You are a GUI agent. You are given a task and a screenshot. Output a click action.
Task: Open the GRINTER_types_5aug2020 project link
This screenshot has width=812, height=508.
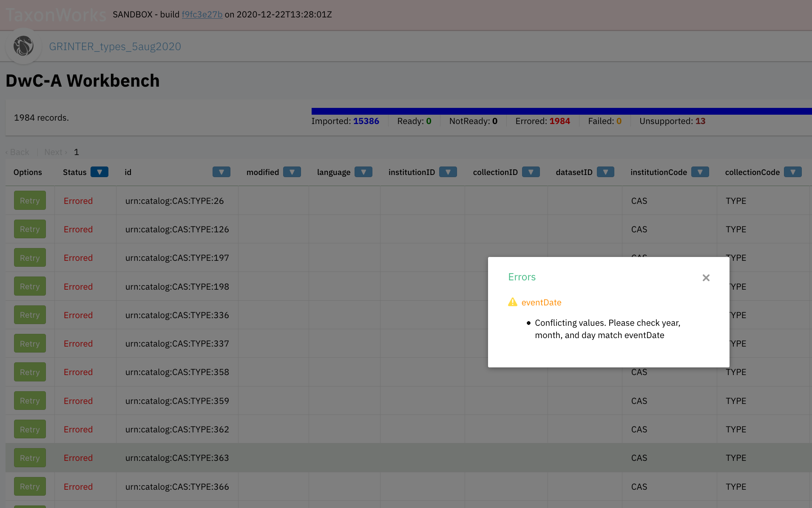[x=115, y=46]
